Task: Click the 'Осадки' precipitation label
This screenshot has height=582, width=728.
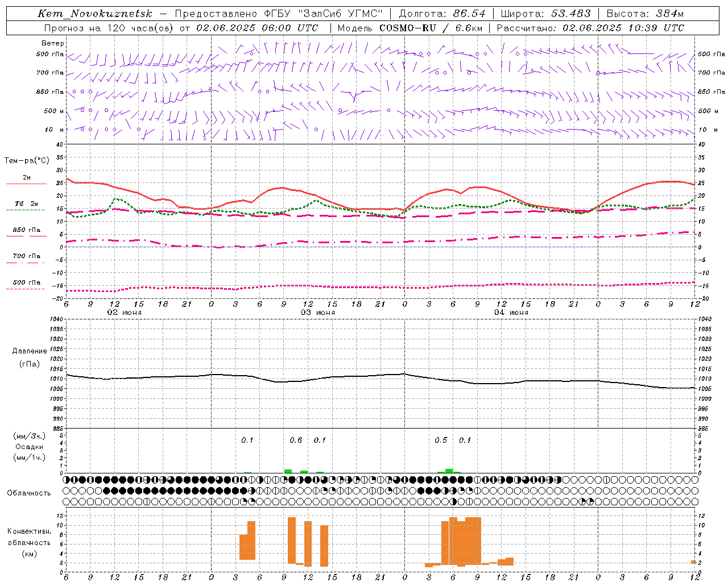Action: (x=30, y=447)
